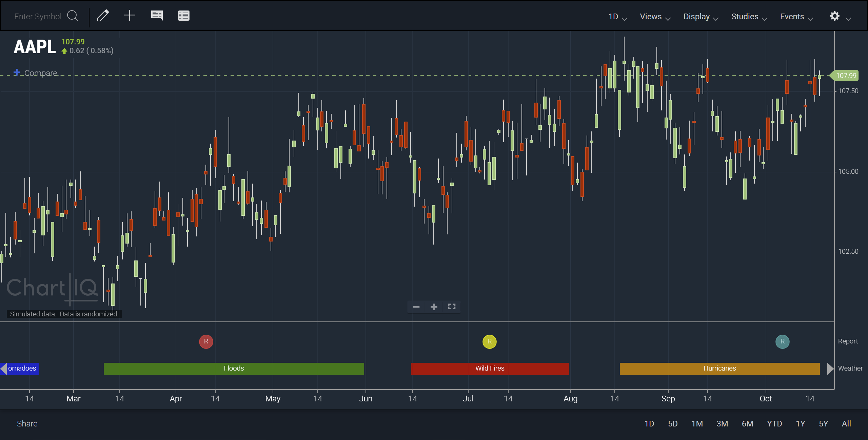Click the Report lane label

(848, 341)
